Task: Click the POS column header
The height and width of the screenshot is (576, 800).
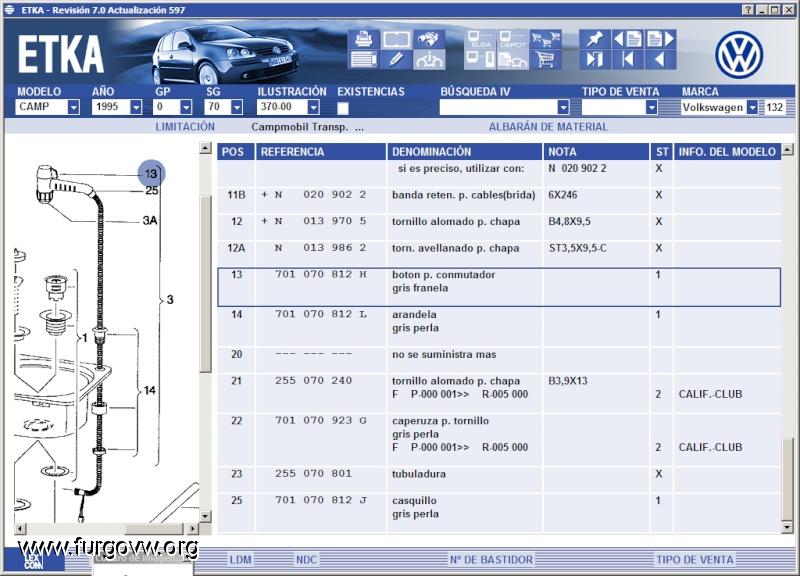Action: 236,152
